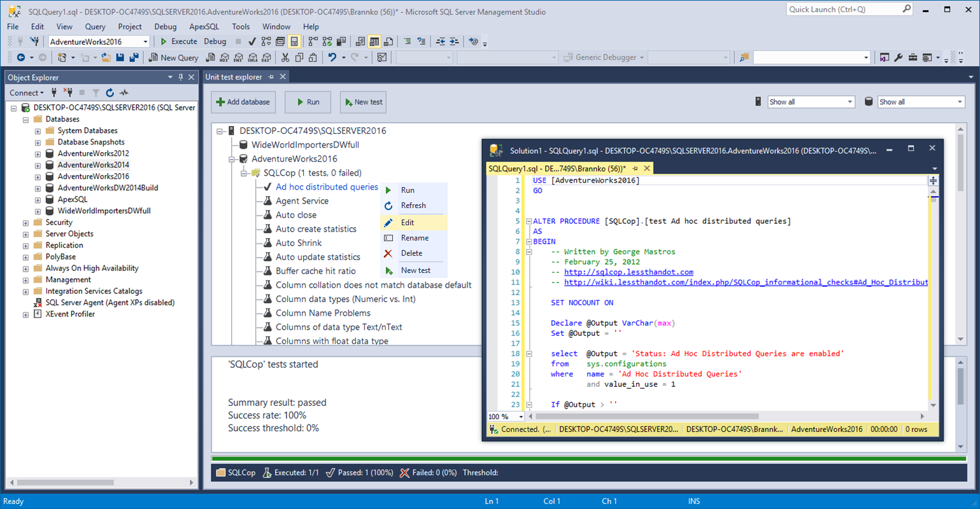Pin the Unit test explorer tab

click(x=271, y=77)
